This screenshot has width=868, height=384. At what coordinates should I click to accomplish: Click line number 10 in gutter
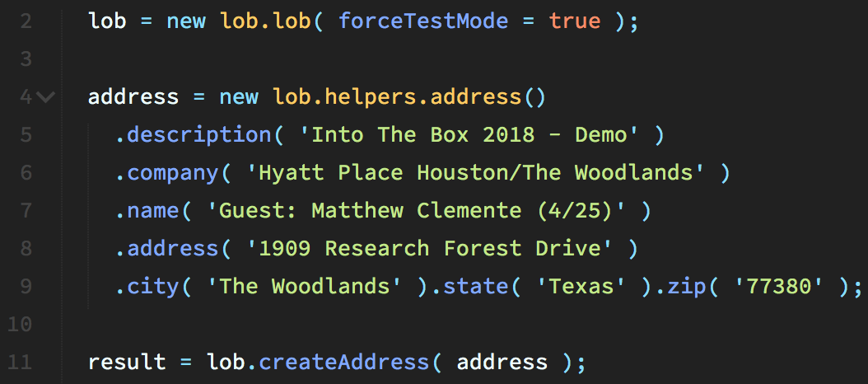(20, 324)
